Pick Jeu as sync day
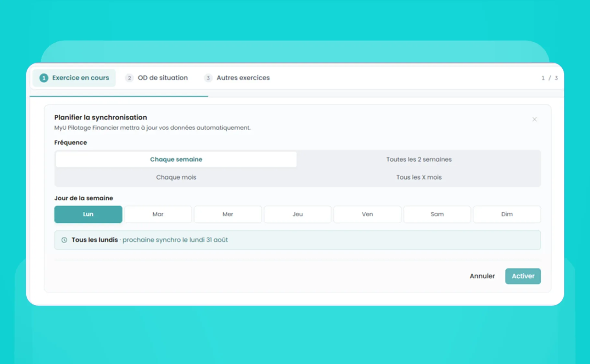 tap(298, 214)
